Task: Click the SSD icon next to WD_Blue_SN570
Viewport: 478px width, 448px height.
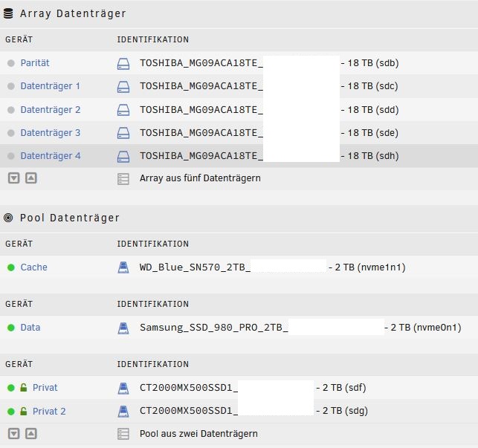Action: click(x=123, y=267)
